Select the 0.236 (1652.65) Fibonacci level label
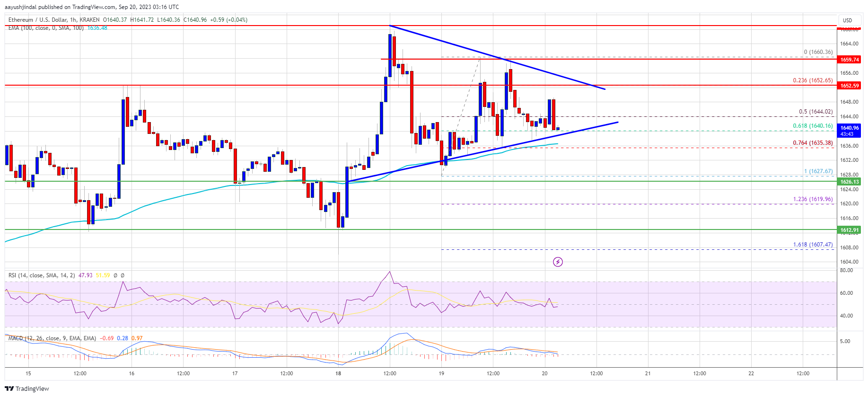868x397 pixels. (813, 80)
